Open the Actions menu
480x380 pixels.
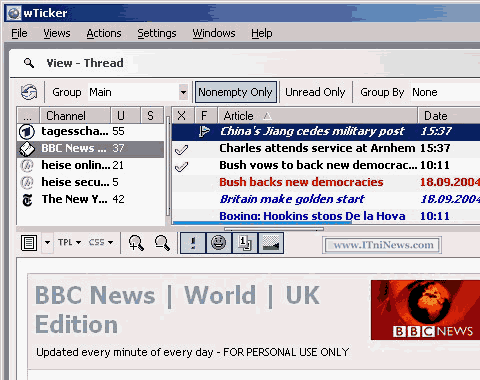(104, 33)
